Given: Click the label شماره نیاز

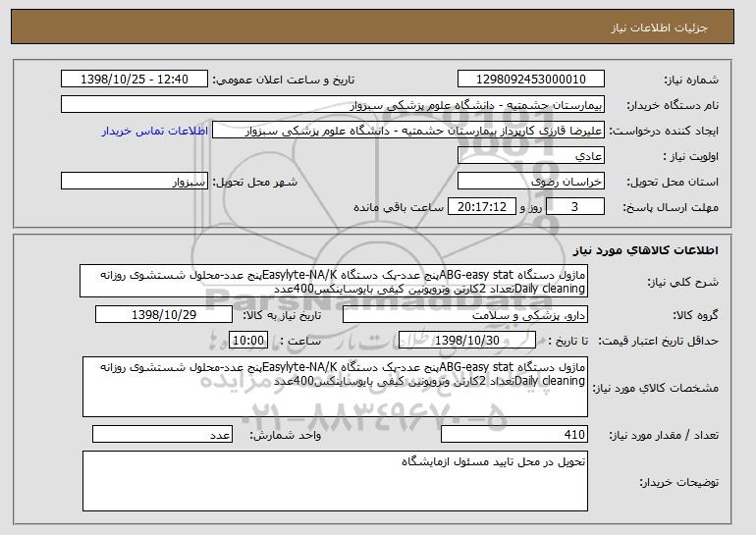Looking at the screenshot, I should pos(691,80).
